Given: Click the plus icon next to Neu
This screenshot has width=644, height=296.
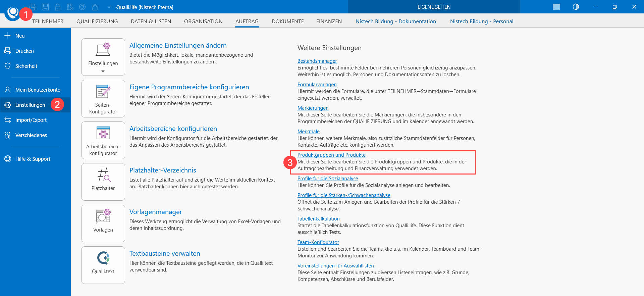Looking at the screenshot, I should coord(7,36).
